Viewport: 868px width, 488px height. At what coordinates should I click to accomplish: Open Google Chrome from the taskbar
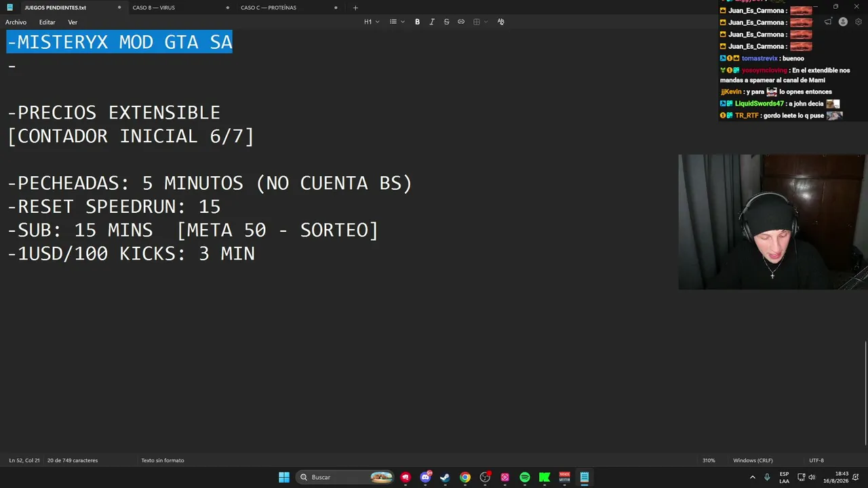[x=465, y=477]
